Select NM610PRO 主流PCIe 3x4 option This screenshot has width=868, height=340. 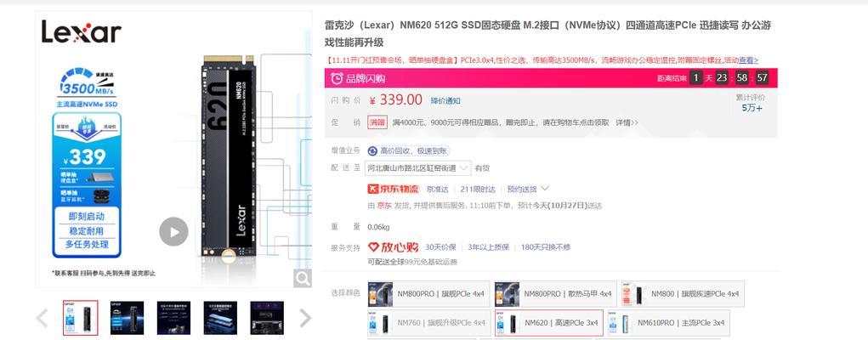click(669, 323)
